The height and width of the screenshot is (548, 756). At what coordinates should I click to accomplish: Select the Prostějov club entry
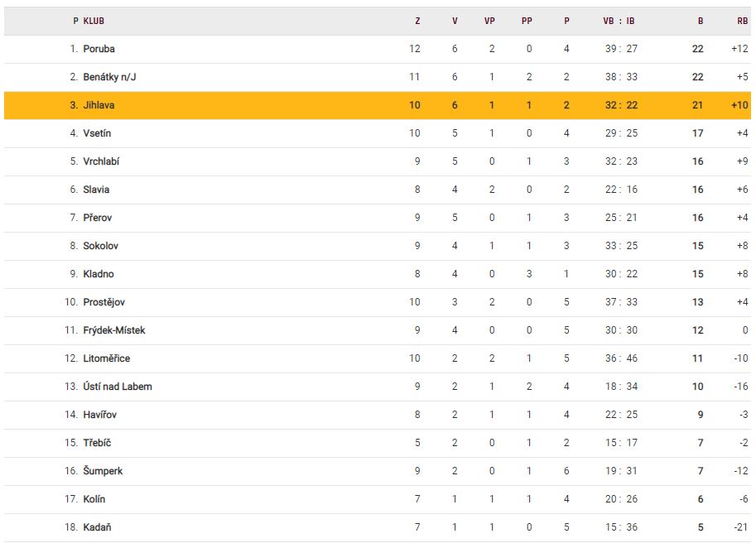tap(104, 302)
